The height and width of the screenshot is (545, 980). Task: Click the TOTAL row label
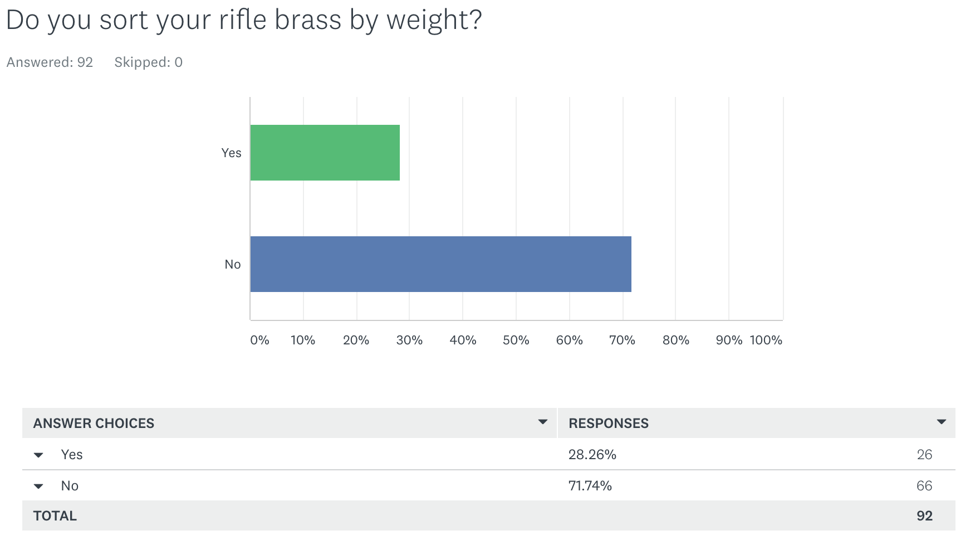click(55, 515)
